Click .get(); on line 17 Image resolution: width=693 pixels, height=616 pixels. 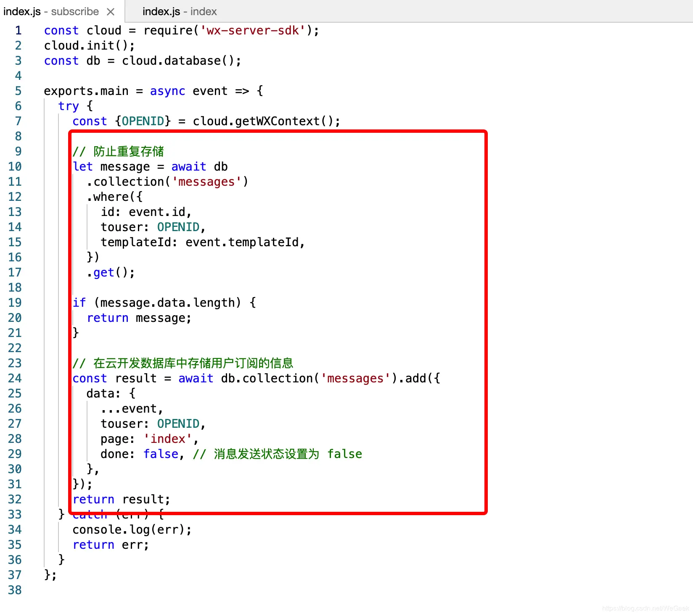pyautogui.click(x=111, y=273)
